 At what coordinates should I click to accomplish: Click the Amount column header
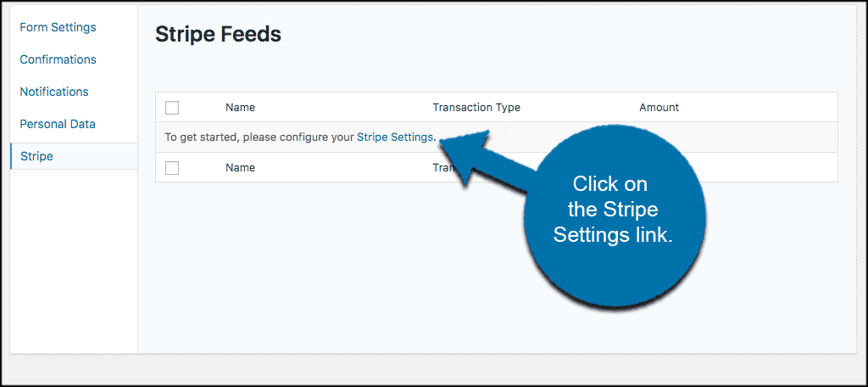659,108
